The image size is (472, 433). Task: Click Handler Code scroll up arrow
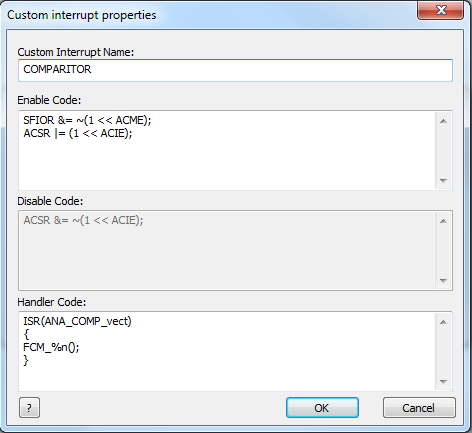click(443, 322)
